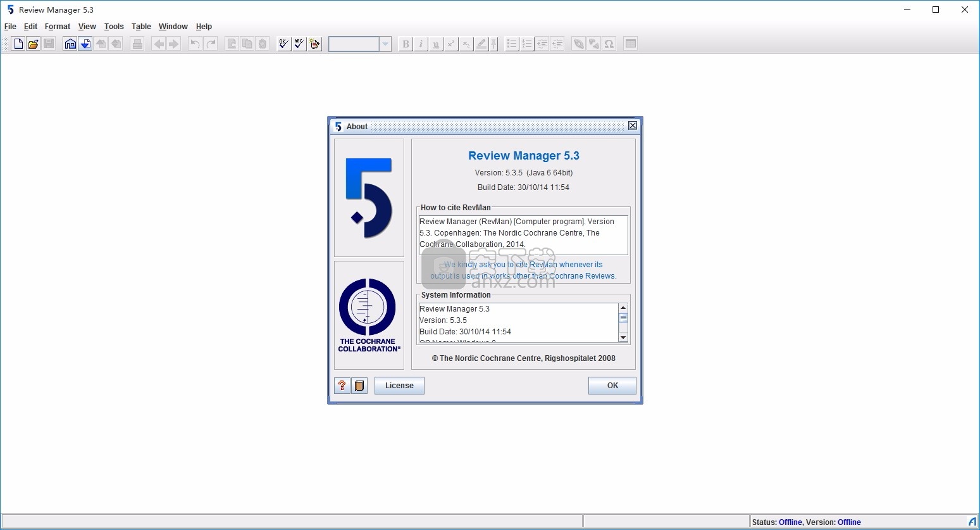Click 'Version: 5.3.5' line in System Information
The image size is (980, 530).
[x=443, y=320]
